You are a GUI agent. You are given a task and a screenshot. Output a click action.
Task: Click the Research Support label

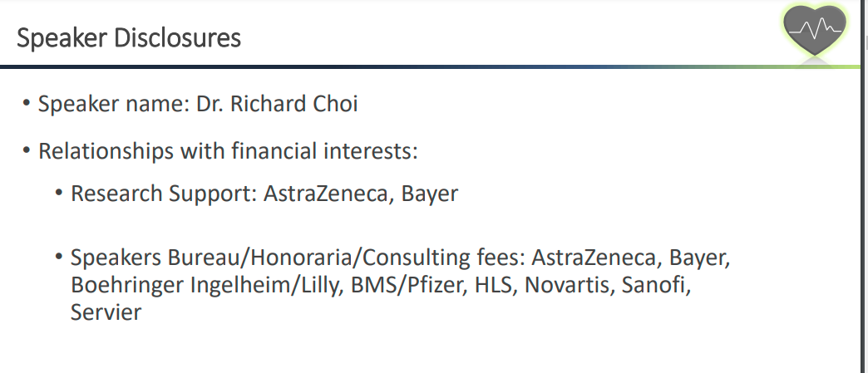pyautogui.click(x=162, y=194)
